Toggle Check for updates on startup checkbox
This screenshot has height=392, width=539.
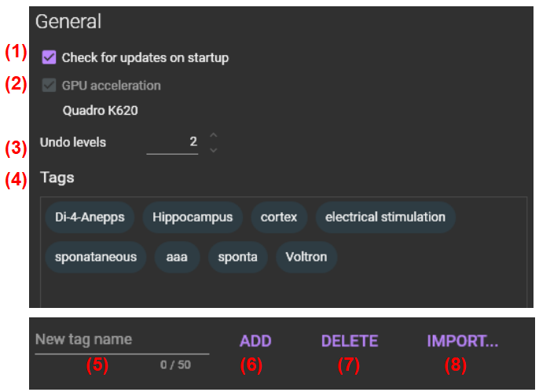tap(49, 57)
